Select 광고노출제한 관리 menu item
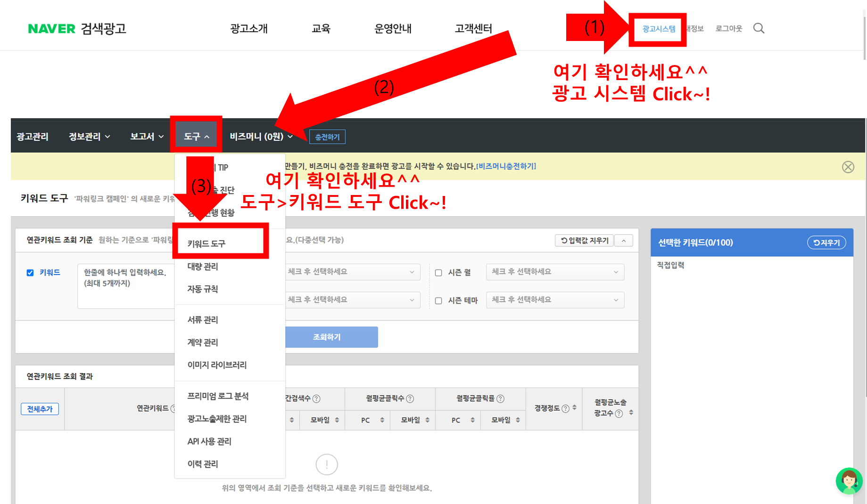The image size is (867, 504). pyautogui.click(x=217, y=419)
